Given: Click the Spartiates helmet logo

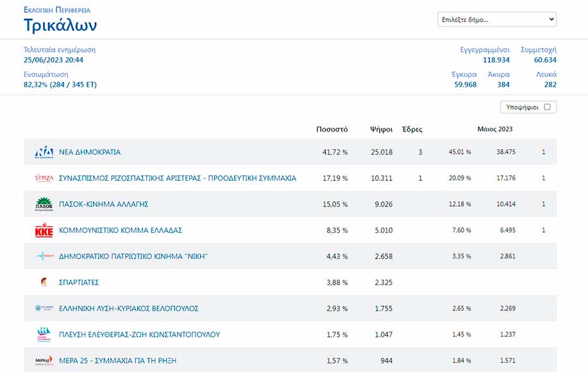Looking at the screenshot, I should point(44,282).
